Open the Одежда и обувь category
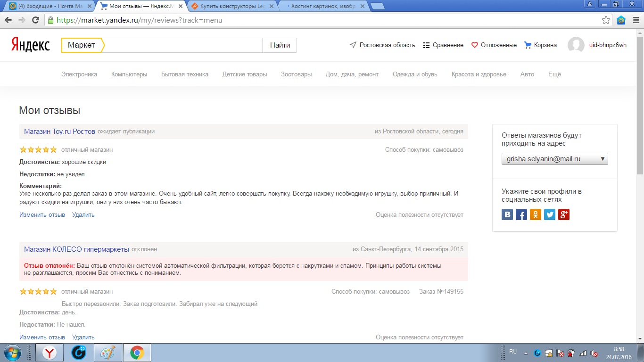Image resolution: width=644 pixels, height=362 pixels. click(415, 74)
